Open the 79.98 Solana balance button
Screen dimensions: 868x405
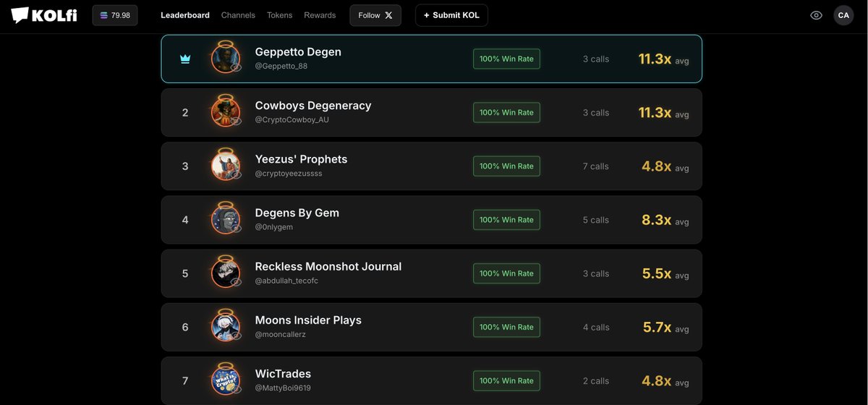click(115, 15)
